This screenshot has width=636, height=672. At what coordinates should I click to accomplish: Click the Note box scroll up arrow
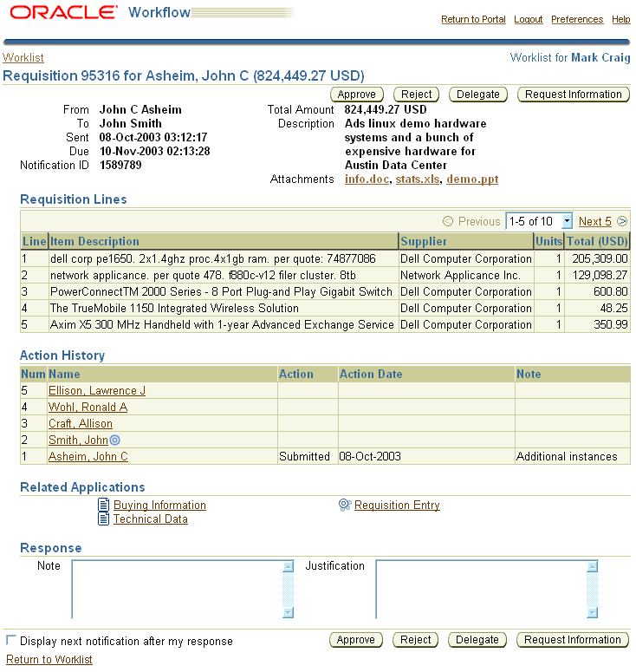289,566
